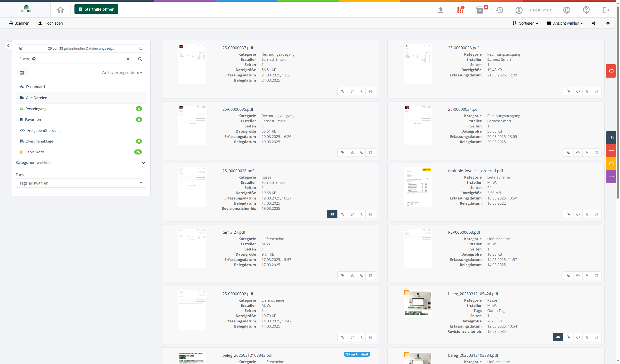620x364 pixels.
Task: Click the home icon in top bar
Action: pyautogui.click(x=60, y=10)
